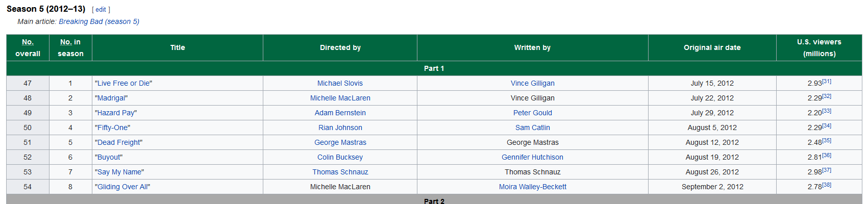Open citation [32] for the Madrigal viewers
This screenshot has height=204, width=868.
tap(827, 96)
